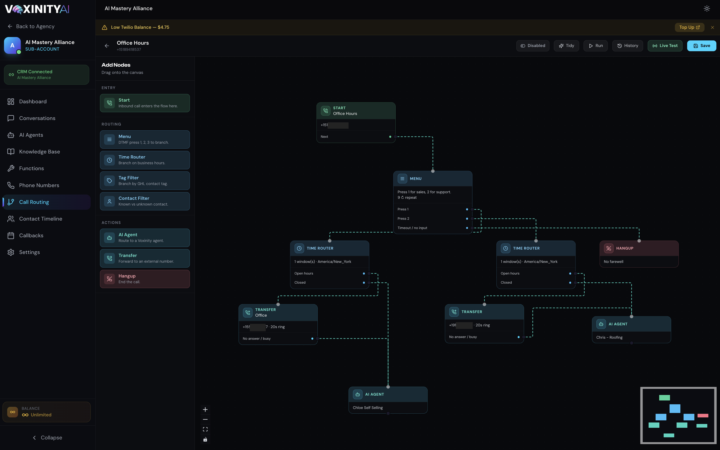
Task: Open flow History
Action: (627, 46)
